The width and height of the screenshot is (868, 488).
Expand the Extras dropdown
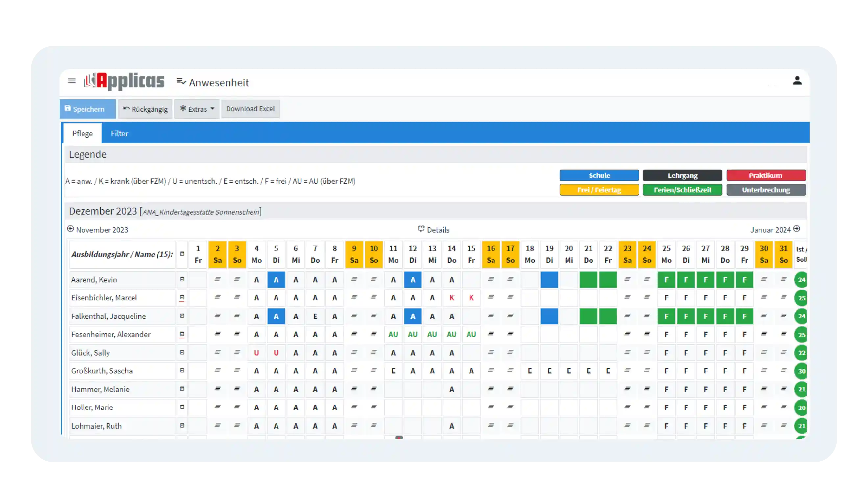tap(197, 109)
